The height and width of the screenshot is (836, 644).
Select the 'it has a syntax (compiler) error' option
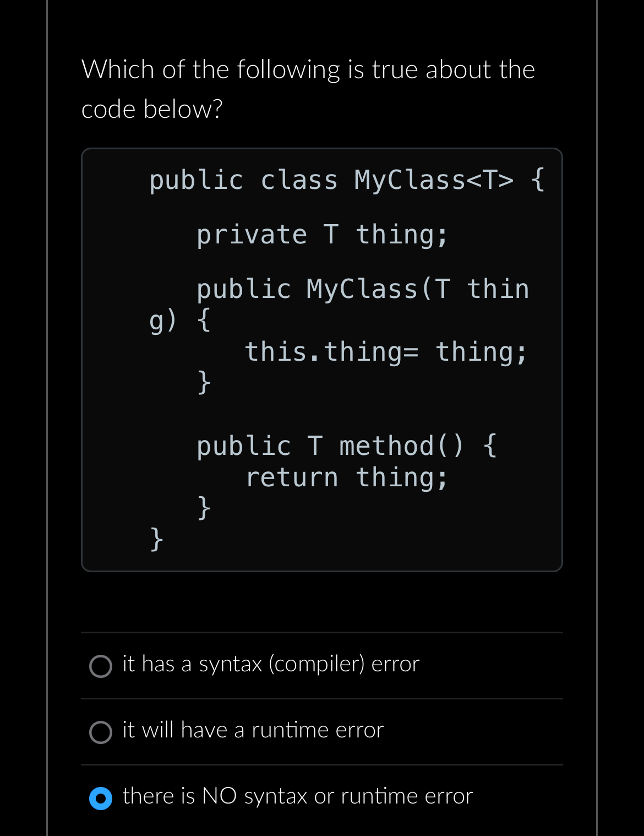[270, 665]
